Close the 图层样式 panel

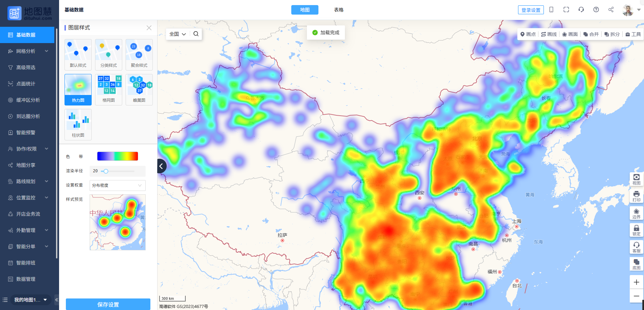(149, 28)
